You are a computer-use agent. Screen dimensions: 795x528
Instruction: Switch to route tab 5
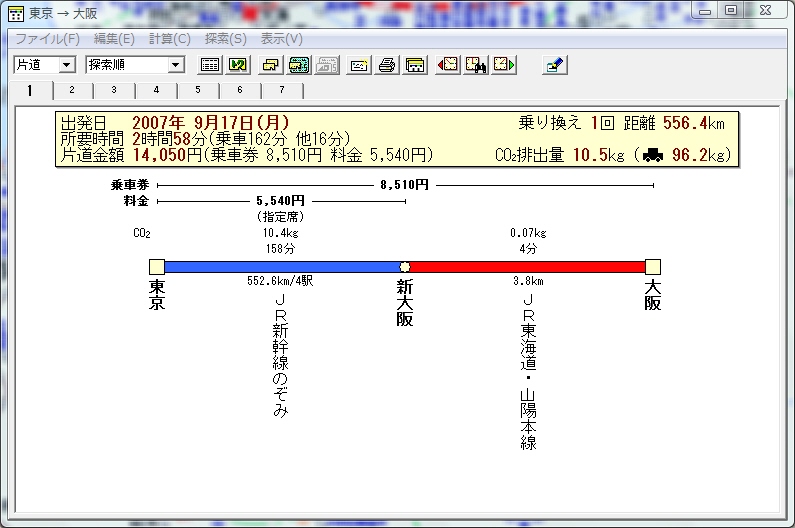click(x=198, y=90)
